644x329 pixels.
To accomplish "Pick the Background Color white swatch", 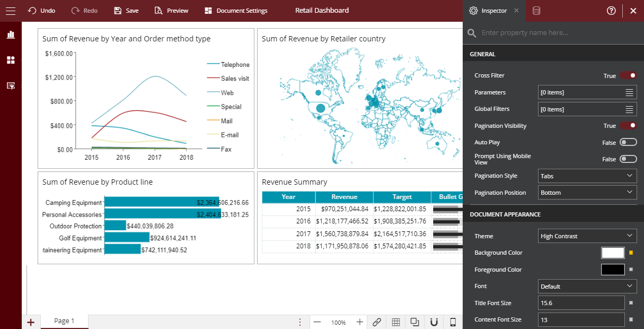I will click(x=613, y=253).
